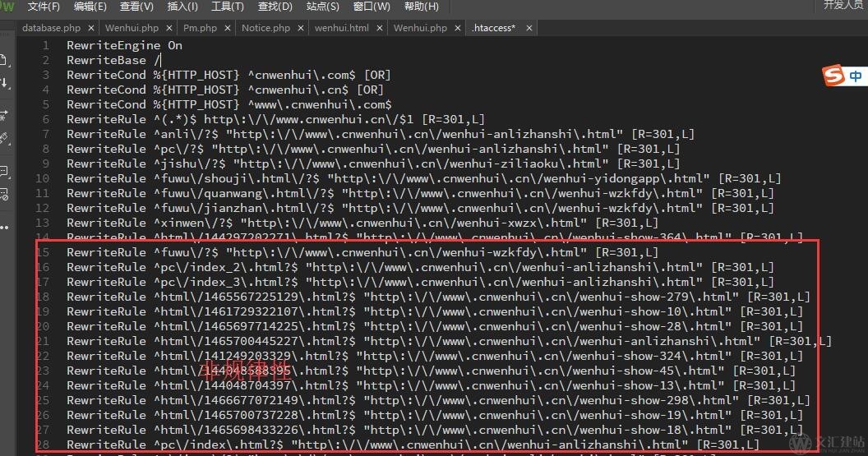Viewport: 868px width, 456px height.
Task: Click the RewriteRule ^jishu\/?$ line
Action: (x=373, y=164)
